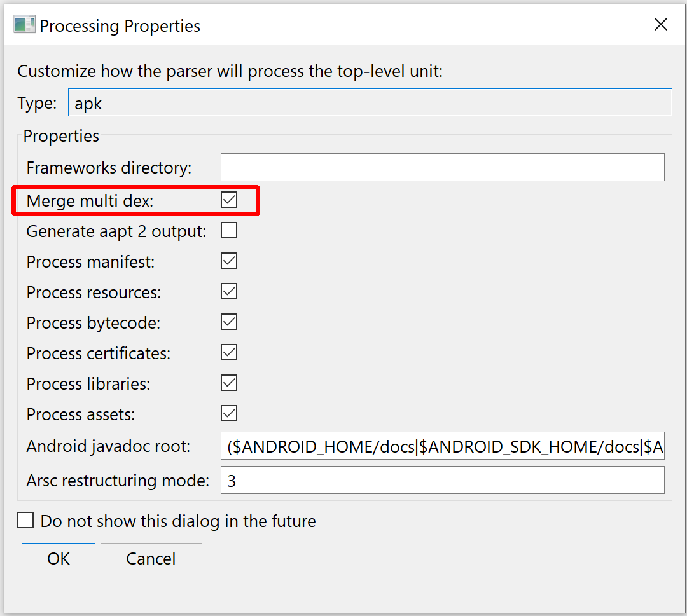Disable Process resources option
This screenshot has height=616, width=687.
pos(229,292)
